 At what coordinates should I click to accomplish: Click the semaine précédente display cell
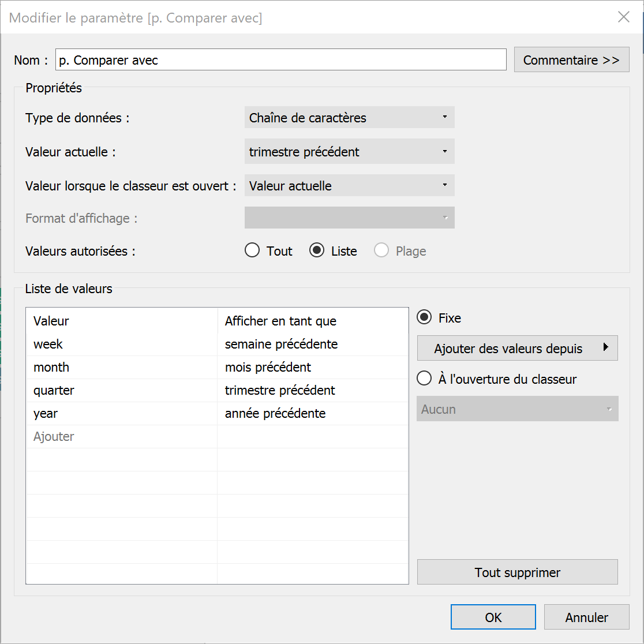313,344
